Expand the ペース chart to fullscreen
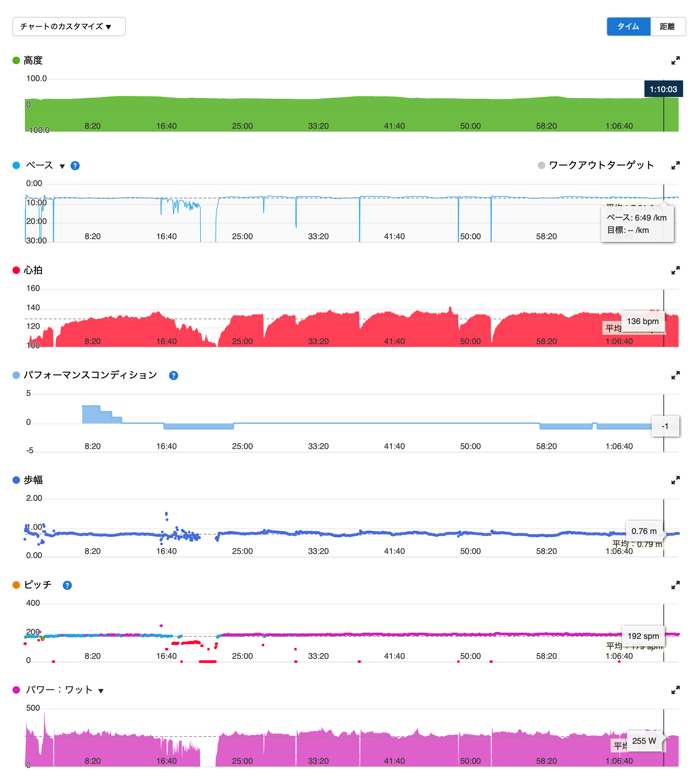Image resolution: width=700 pixels, height=780 pixels. [x=676, y=165]
